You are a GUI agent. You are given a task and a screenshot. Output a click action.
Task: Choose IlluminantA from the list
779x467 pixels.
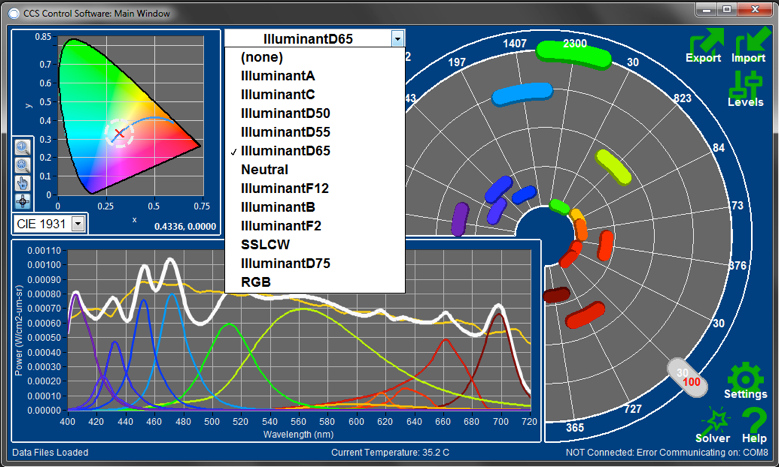click(278, 75)
